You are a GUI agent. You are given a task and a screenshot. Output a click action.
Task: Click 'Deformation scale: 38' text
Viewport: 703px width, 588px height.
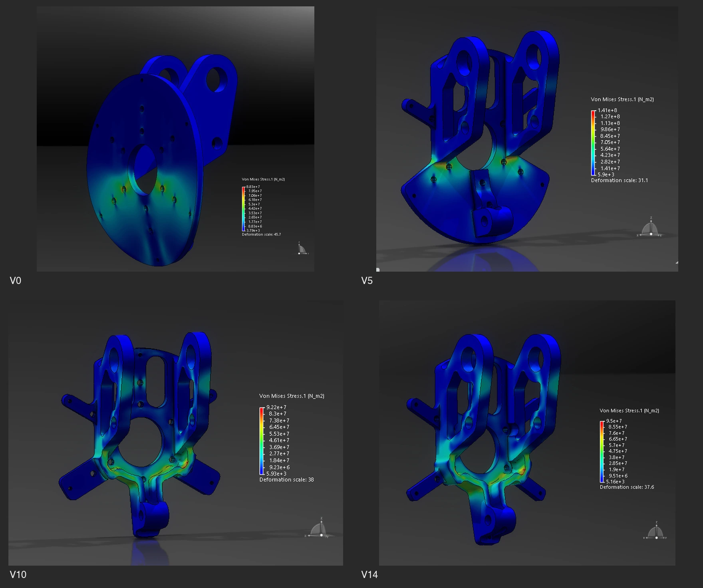point(286,480)
